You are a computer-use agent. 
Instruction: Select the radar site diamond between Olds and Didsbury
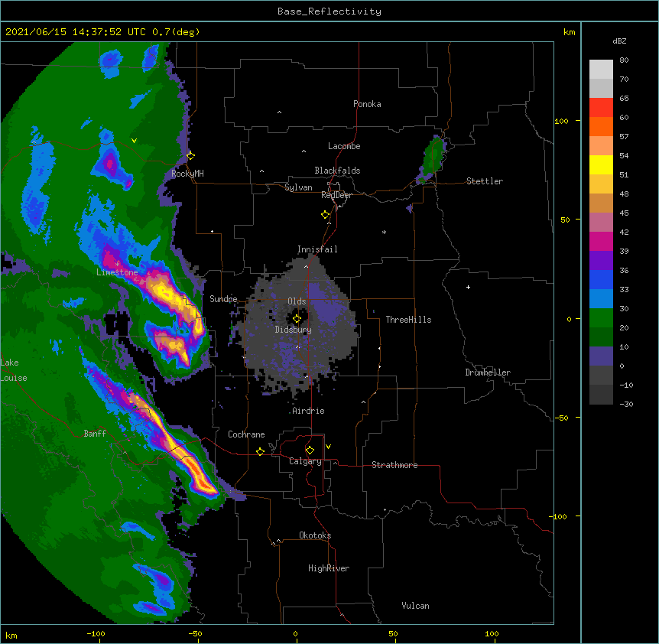pos(297,319)
